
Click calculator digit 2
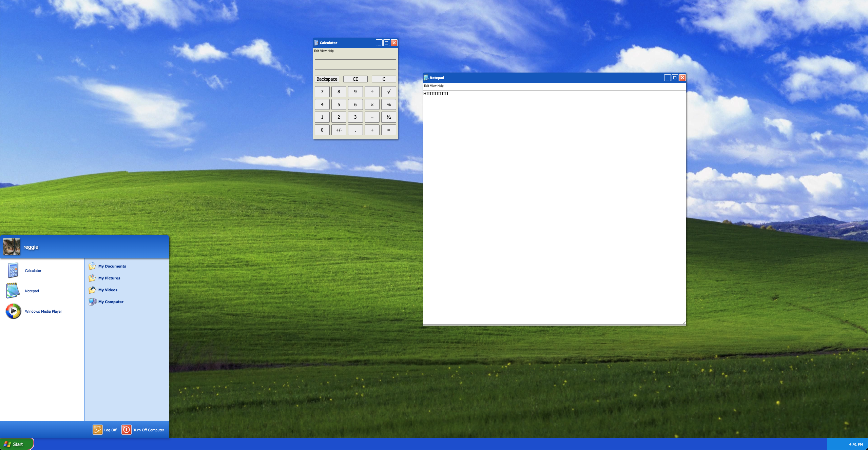339,117
